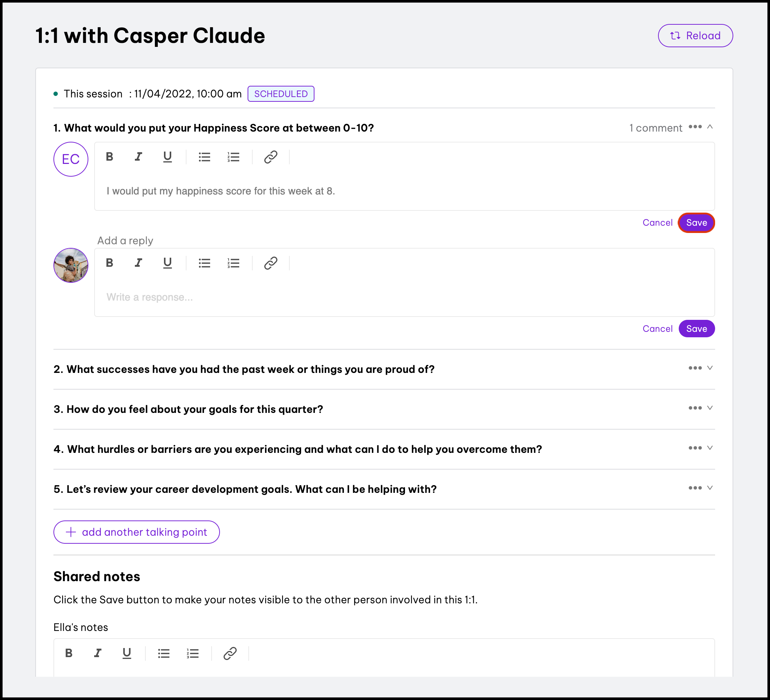
Task: Toggle italic in the reply editor
Action: click(138, 263)
